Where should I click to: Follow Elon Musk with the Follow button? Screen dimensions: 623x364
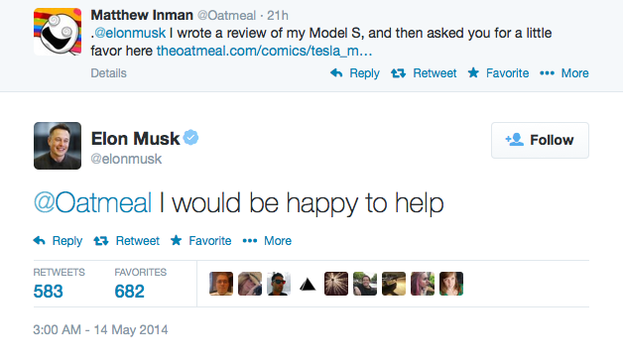(540, 140)
